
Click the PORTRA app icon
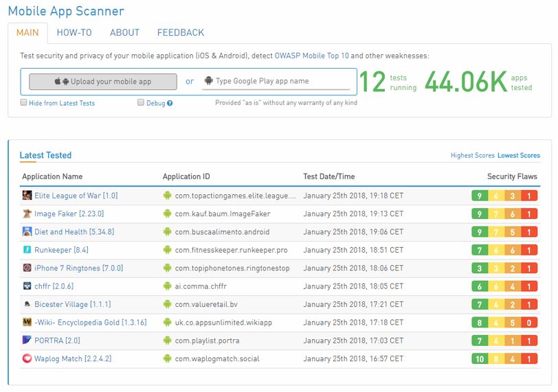pyautogui.click(x=27, y=341)
